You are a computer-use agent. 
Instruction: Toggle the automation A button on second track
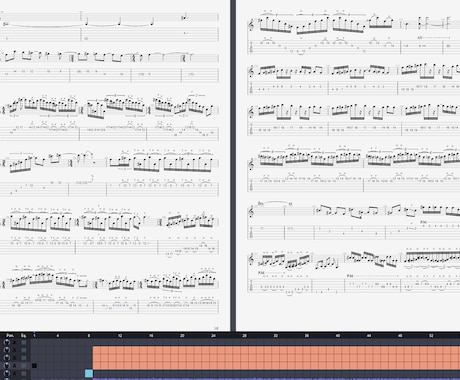14,350
